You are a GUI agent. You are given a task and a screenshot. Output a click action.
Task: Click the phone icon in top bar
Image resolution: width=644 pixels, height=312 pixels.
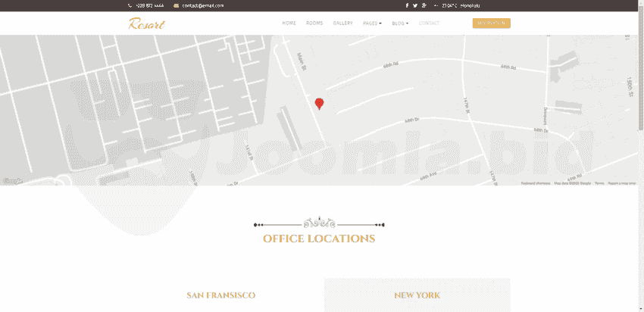click(x=130, y=5)
